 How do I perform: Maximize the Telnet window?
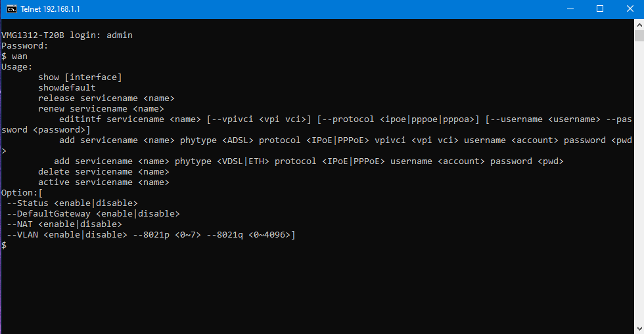(600, 9)
